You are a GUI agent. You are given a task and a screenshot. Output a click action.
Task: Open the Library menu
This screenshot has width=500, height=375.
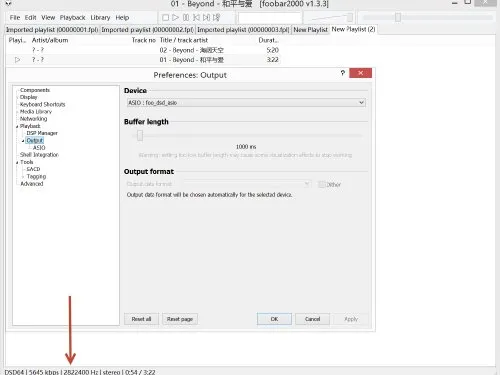[100, 17]
